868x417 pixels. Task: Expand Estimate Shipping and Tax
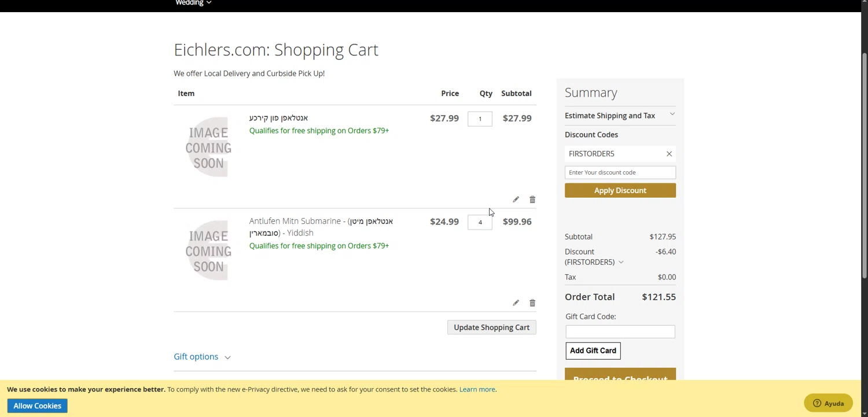pos(620,116)
